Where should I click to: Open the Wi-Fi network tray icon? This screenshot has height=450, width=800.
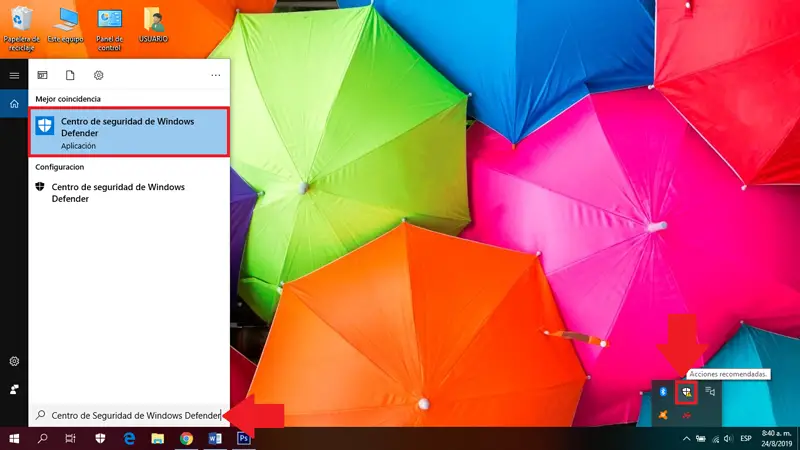(x=715, y=439)
